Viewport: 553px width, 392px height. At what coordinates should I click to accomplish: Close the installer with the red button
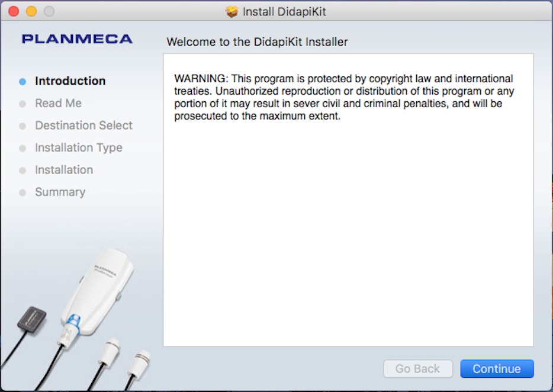click(x=13, y=11)
